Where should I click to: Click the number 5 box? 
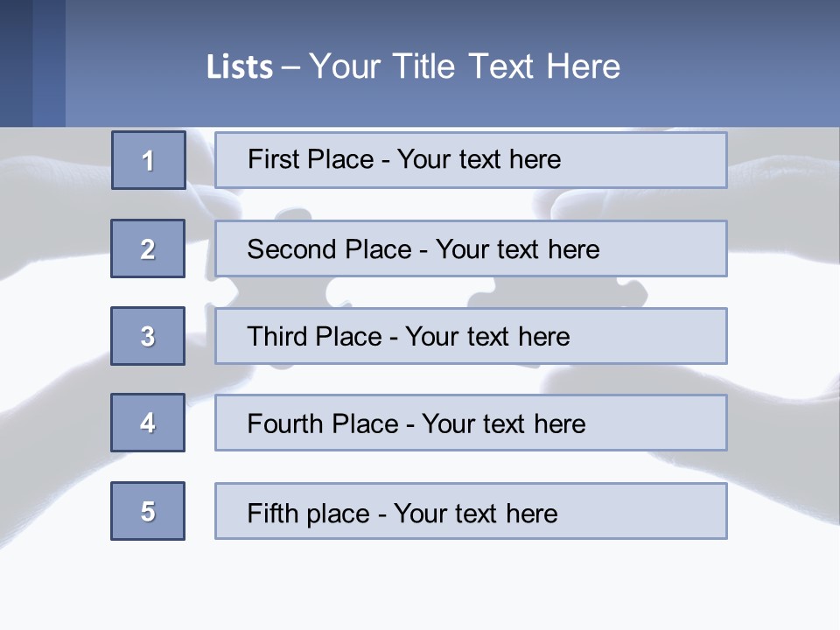[x=148, y=511]
